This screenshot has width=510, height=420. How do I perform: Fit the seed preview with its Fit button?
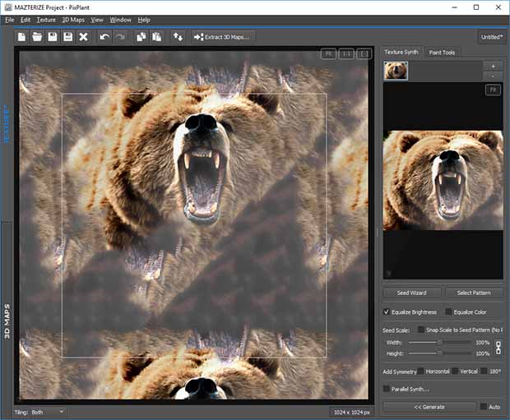493,90
